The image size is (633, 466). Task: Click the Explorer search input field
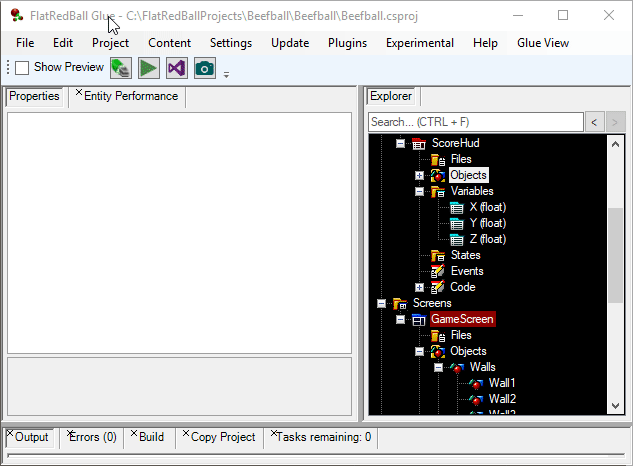(475, 122)
